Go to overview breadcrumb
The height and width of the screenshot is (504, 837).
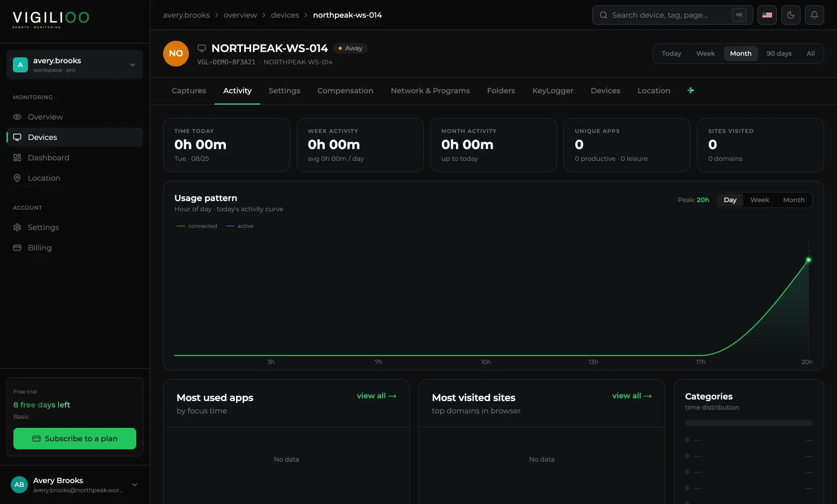240,15
